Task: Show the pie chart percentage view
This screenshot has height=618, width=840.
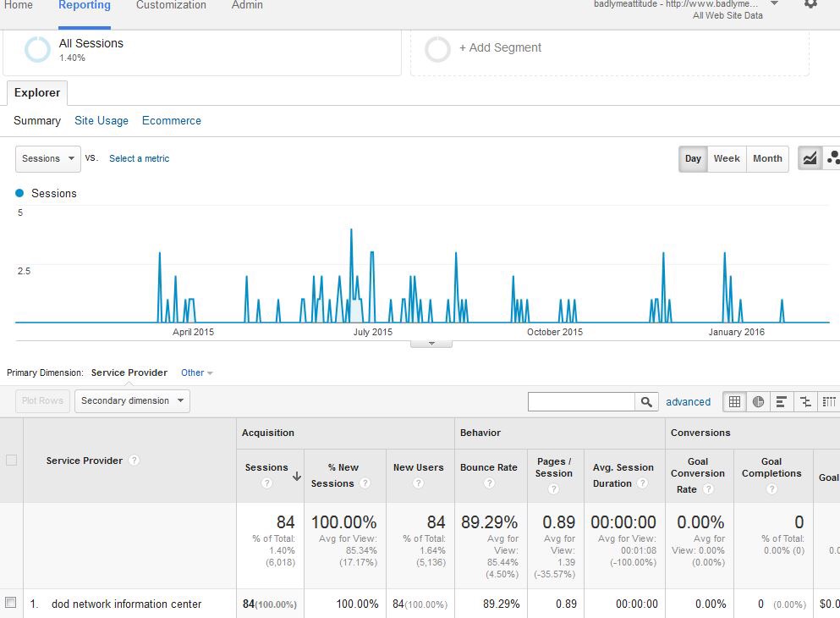Action: 758,401
